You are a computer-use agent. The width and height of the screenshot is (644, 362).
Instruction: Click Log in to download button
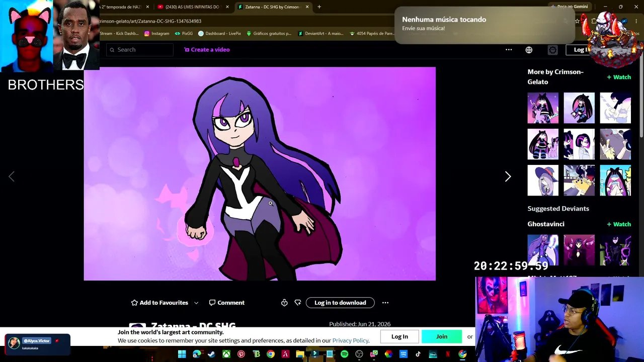(340, 303)
